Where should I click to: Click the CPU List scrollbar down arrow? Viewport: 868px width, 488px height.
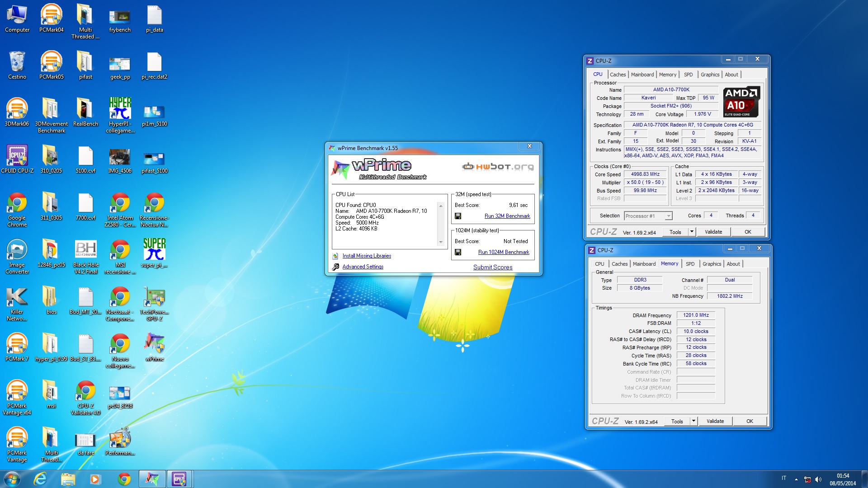(x=441, y=242)
